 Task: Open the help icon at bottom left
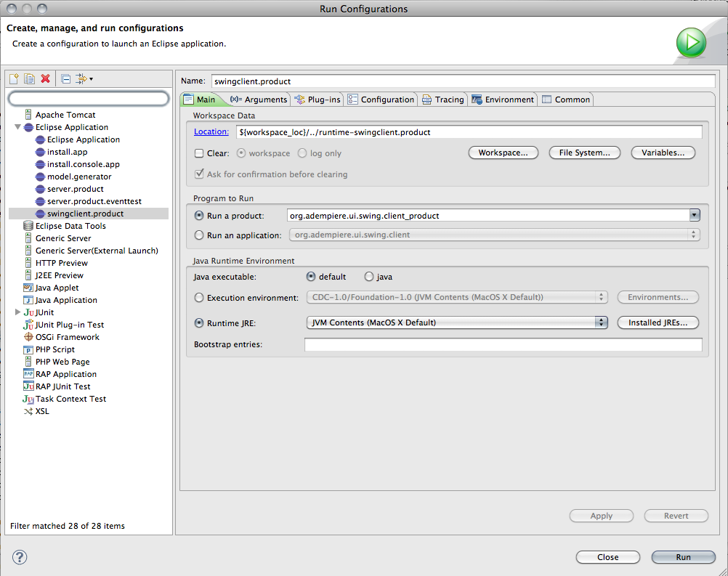point(20,557)
